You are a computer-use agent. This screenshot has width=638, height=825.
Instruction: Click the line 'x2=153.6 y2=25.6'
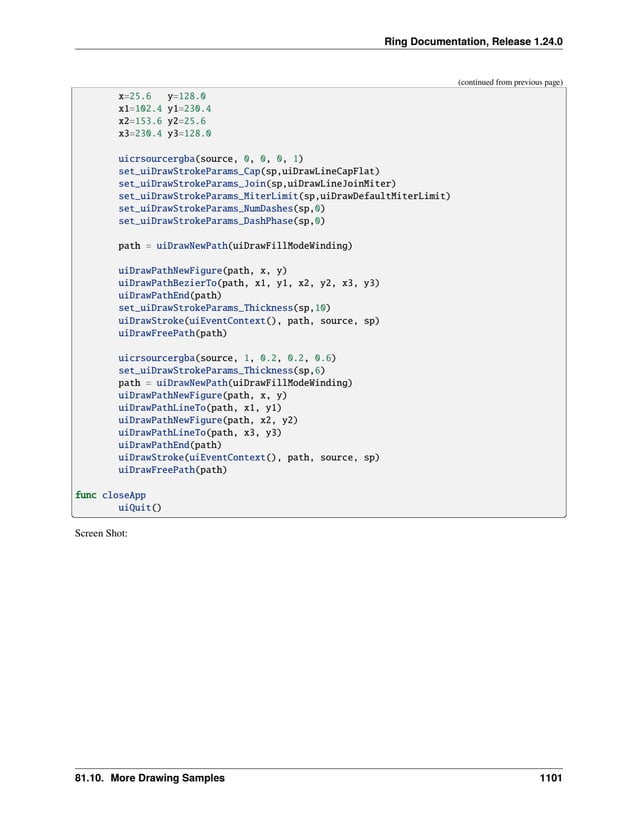[162, 121]
